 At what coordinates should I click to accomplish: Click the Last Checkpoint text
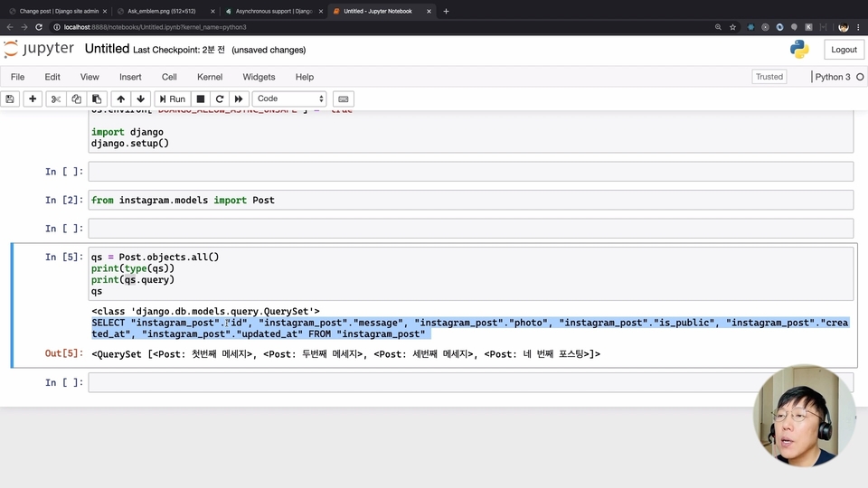coord(179,50)
